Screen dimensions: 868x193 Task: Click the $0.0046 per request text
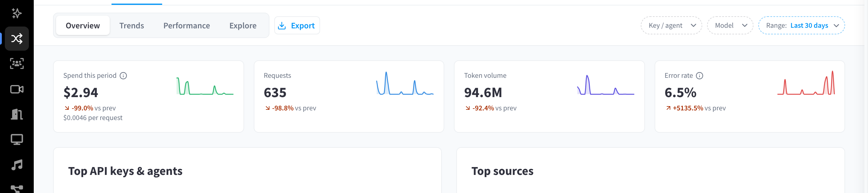(93, 118)
